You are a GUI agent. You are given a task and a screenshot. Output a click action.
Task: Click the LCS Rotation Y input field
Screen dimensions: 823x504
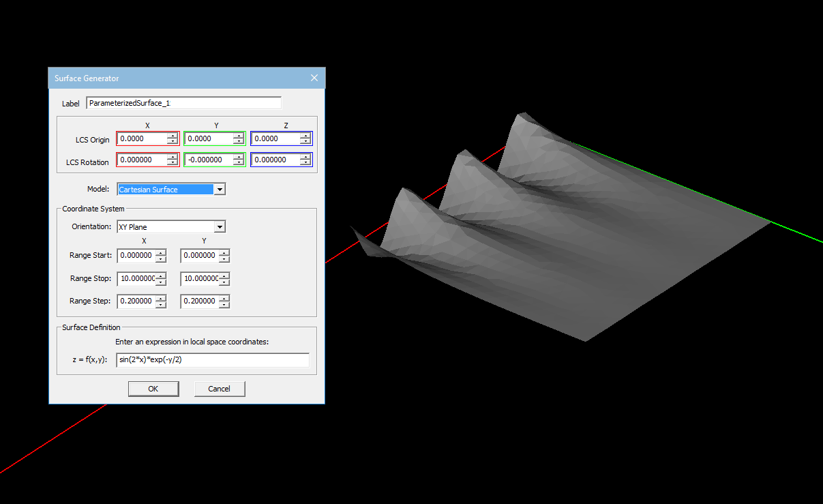209,160
